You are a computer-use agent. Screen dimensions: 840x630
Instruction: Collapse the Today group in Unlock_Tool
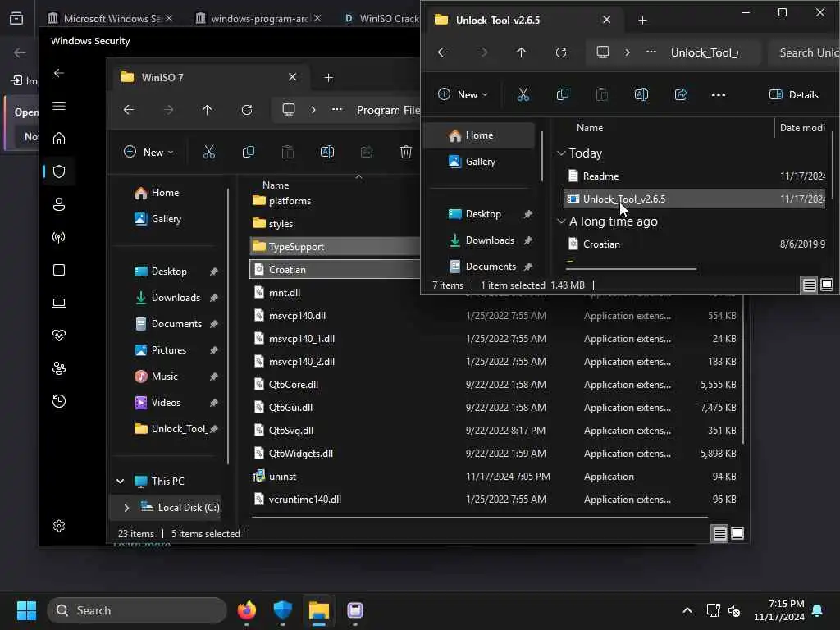click(x=561, y=153)
